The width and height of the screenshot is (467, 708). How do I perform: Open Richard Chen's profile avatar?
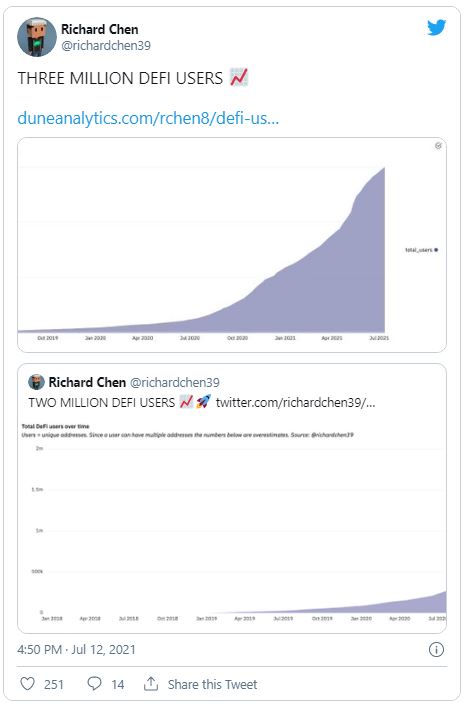(x=37, y=37)
